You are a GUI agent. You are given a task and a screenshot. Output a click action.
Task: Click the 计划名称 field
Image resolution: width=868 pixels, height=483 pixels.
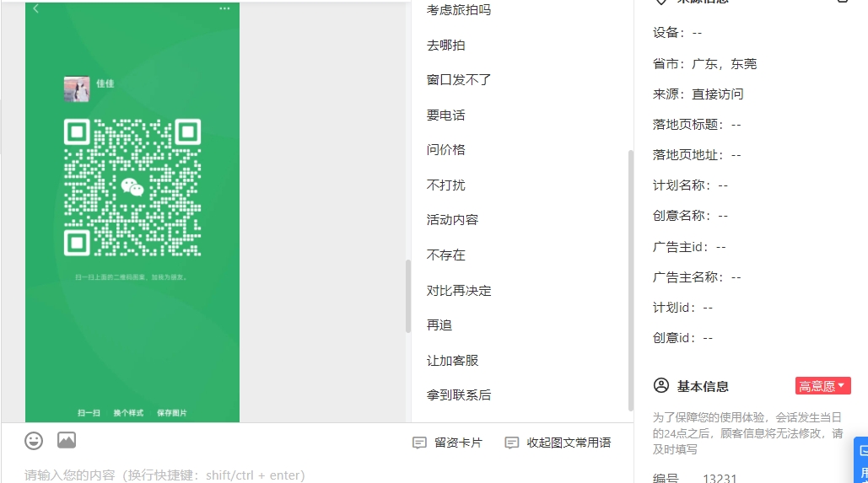point(690,185)
